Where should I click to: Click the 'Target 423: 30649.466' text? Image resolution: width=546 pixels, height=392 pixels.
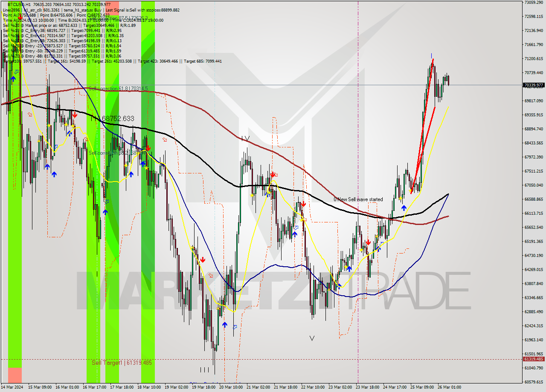pos(157,61)
